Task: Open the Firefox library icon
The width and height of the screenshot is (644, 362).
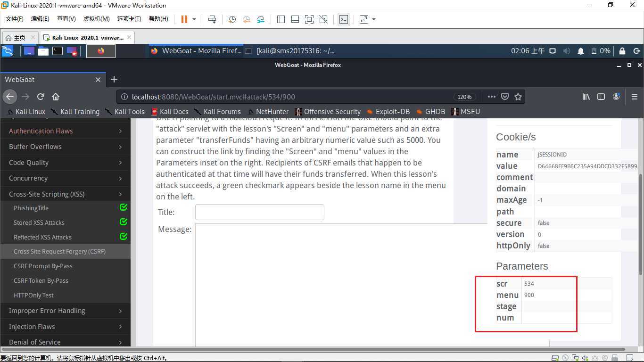Action: click(586, 97)
